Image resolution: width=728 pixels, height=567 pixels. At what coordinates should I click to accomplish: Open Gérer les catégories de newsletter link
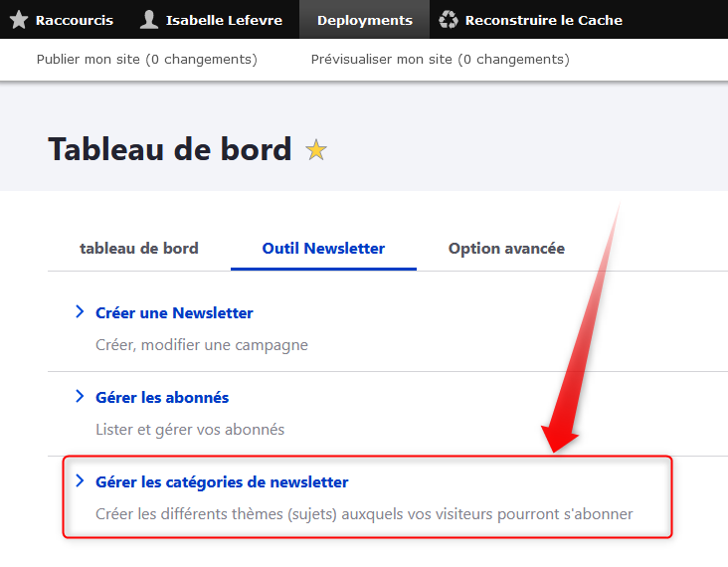pos(222,482)
